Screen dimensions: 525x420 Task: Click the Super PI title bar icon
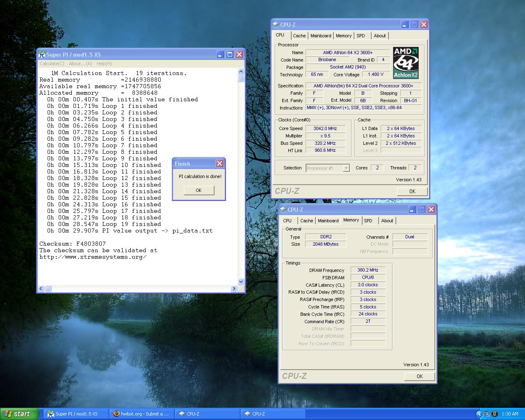tap(42, 54)
